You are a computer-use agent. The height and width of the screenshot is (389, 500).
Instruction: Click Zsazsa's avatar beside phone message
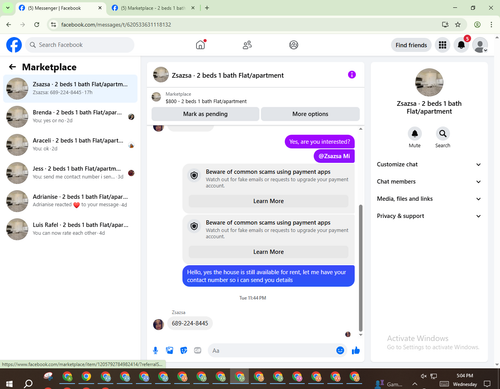point(158,324)
